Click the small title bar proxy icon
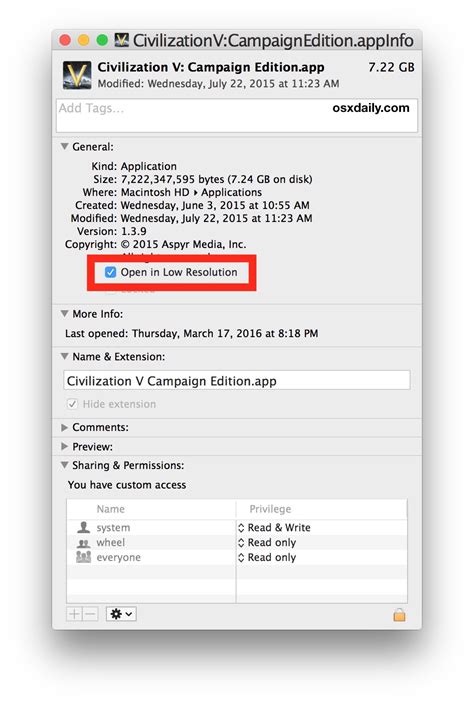 point(121,40)
